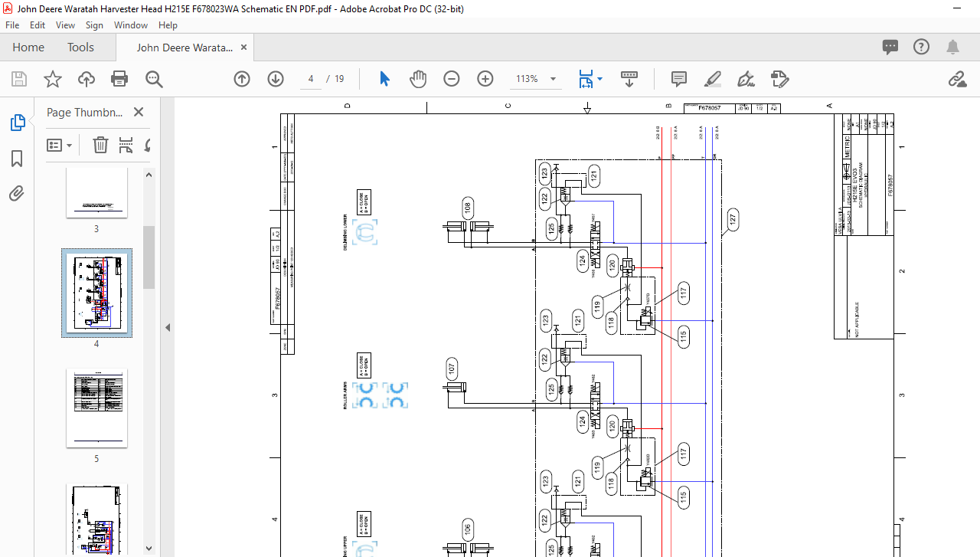Open the find text magnifier
The width and height of the screenshot is (980, 557).
154,79
